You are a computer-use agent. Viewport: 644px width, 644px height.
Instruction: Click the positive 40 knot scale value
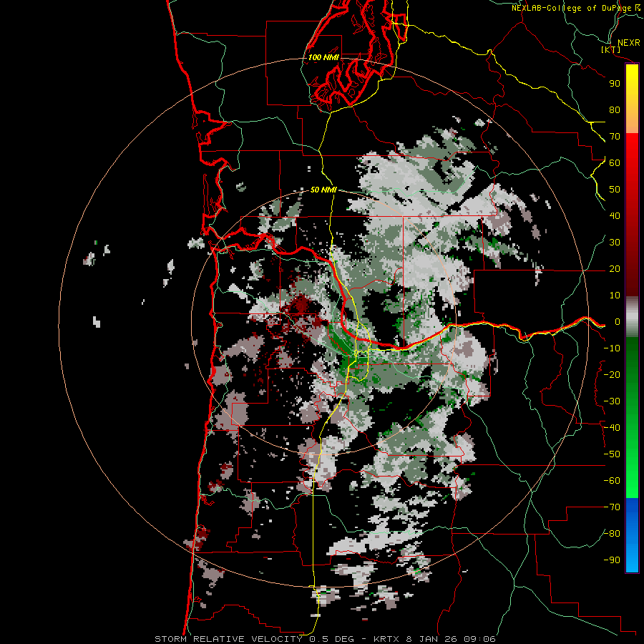tap(615, 215)
